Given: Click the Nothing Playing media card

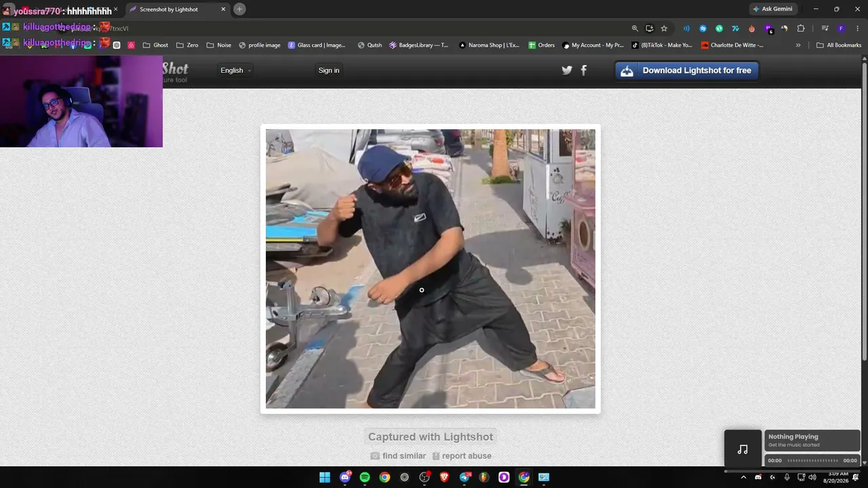Looking at the screenshot, I should tap(812, 441).
